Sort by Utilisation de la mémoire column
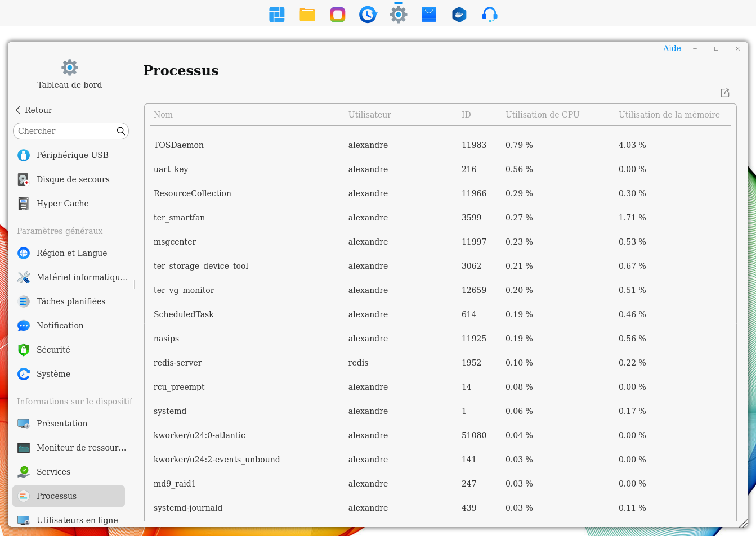Screen dimensions: 756x536 [x=669, y=115]
